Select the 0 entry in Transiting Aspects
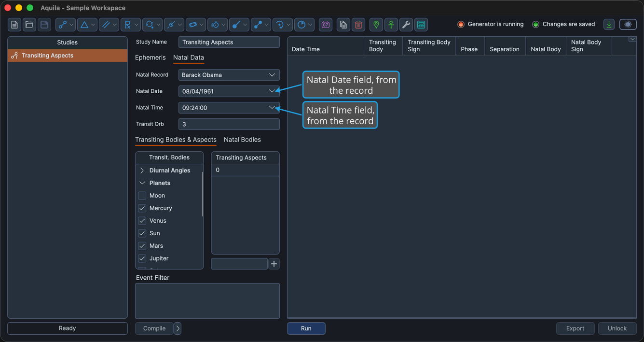Image resolution: width=644 pixels, height=342 pixels. (245, 170)
